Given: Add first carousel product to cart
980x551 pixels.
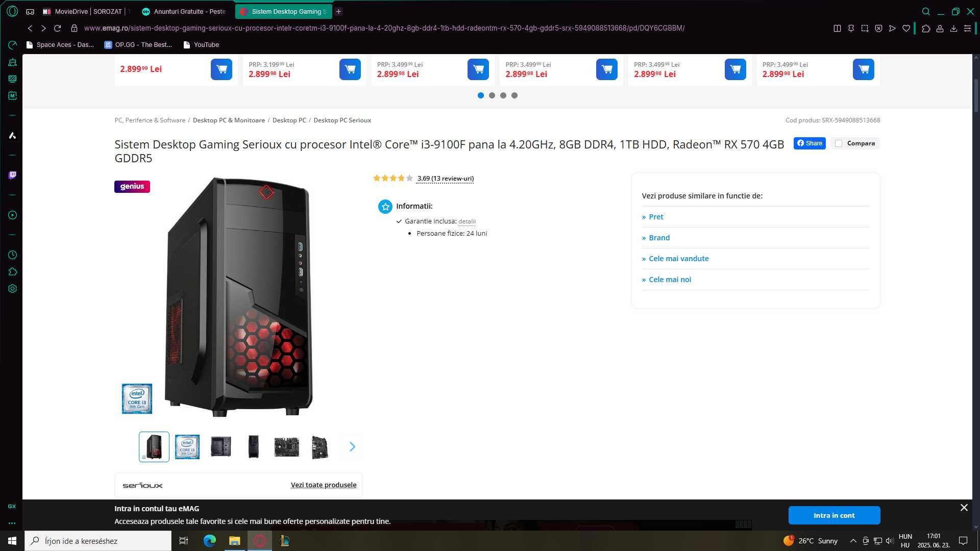Looking at the screenshot, I should click(222, 69).
